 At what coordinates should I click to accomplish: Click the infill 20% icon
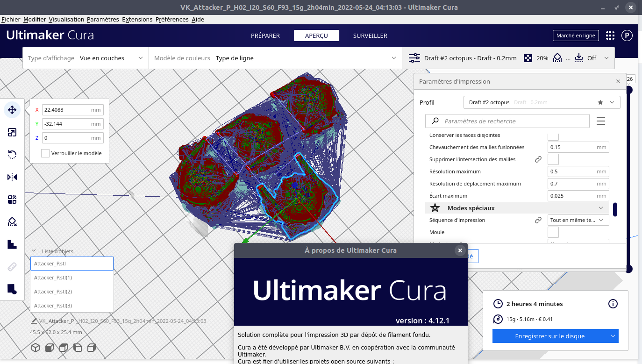coord(528,58)
